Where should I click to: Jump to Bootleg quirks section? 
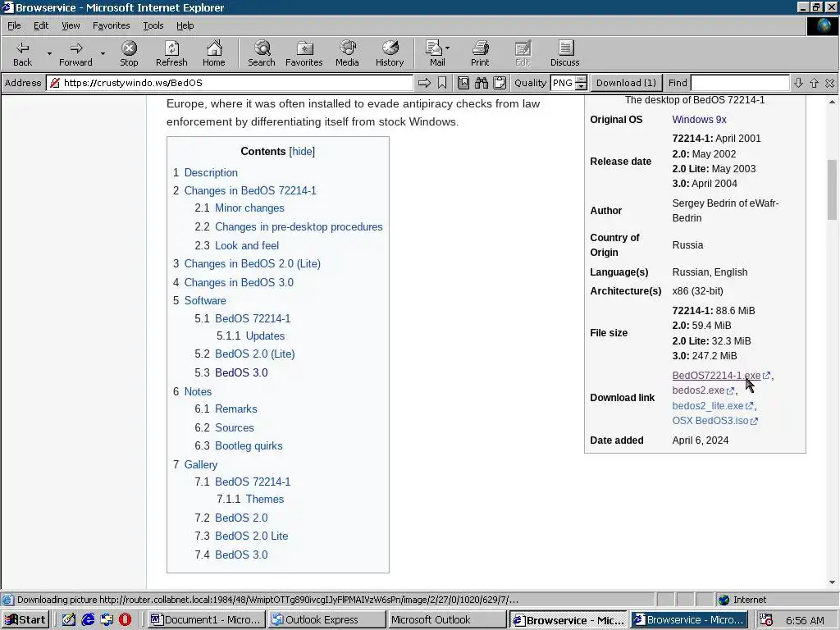[249, 445]
